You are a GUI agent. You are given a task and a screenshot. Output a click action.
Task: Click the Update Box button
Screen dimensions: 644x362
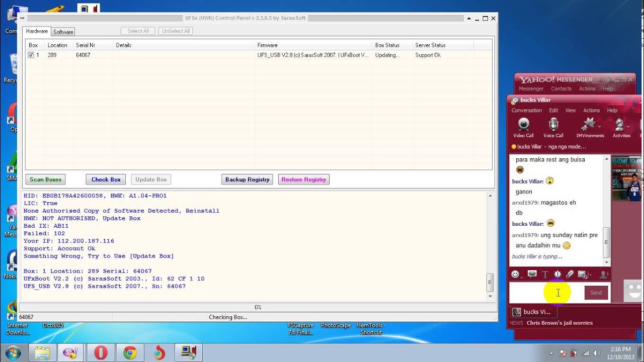pos(151,179)
